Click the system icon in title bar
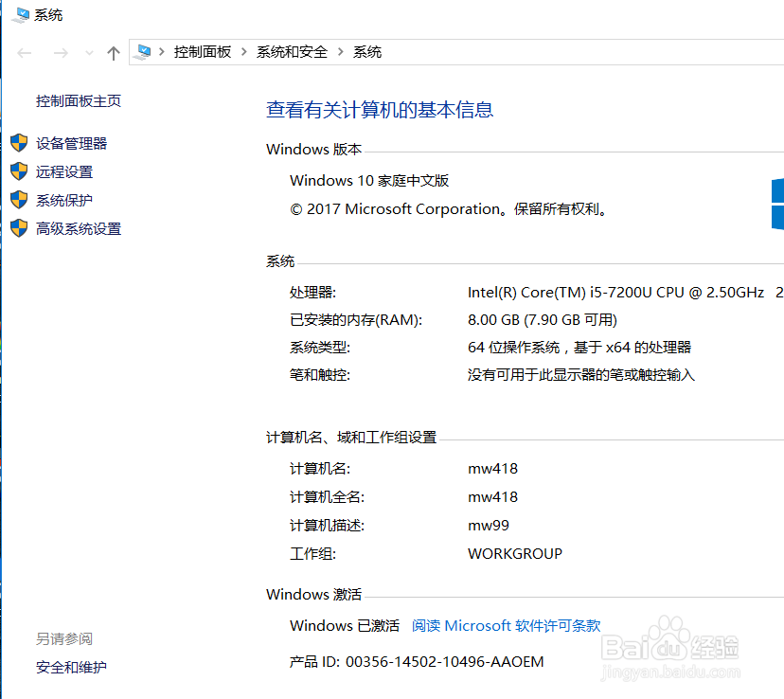 (21, 14)
